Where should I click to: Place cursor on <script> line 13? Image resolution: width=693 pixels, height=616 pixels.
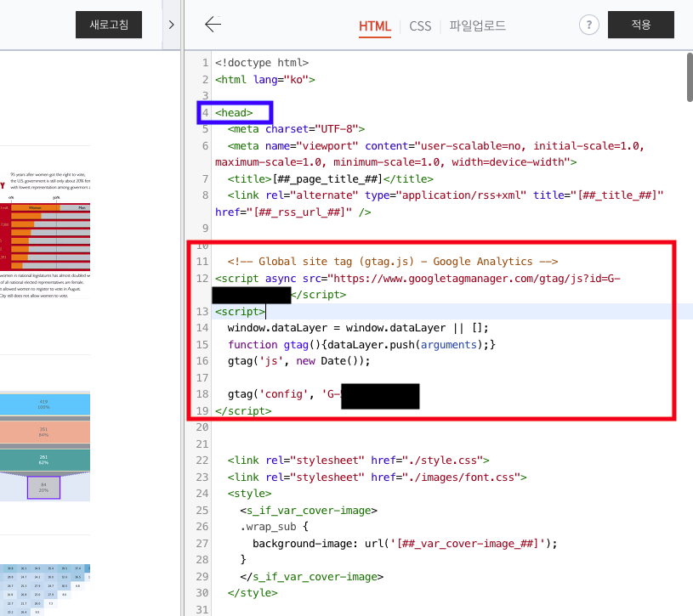[240, 312]
